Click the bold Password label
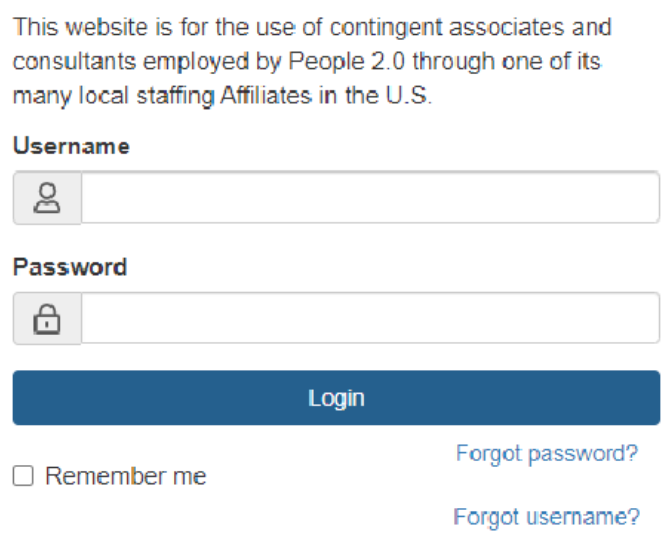Screen dimensions: 670x540 pyautogui.click(x=70, y=267)
